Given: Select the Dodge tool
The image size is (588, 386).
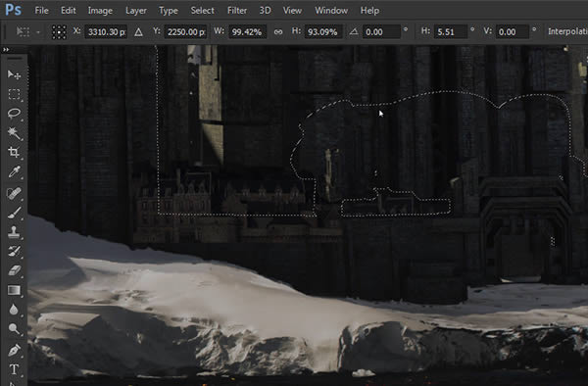Looking at the screenshot, I should click(x=14, y=329).
